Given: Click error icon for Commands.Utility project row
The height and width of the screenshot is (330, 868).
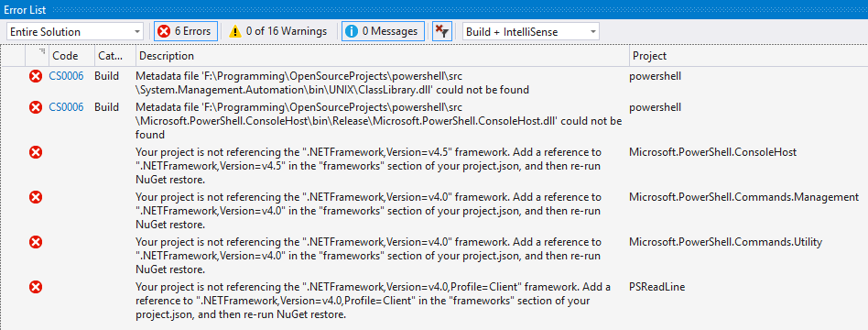Looking at the screenshot, I should point(36,242).
